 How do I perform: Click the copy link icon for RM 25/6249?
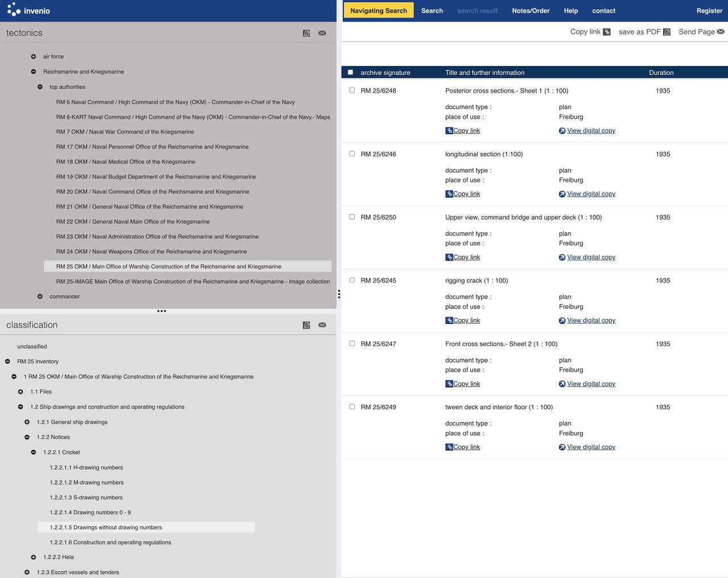449,447
